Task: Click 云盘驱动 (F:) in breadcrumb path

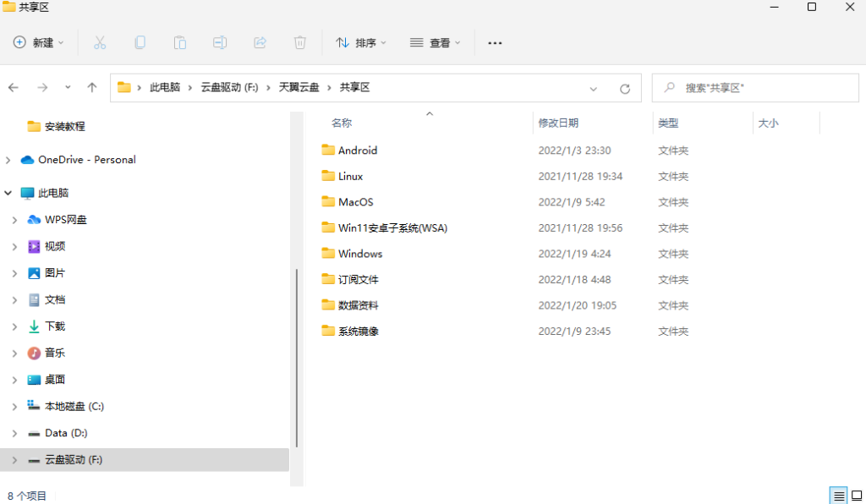Action: point(229,87)
